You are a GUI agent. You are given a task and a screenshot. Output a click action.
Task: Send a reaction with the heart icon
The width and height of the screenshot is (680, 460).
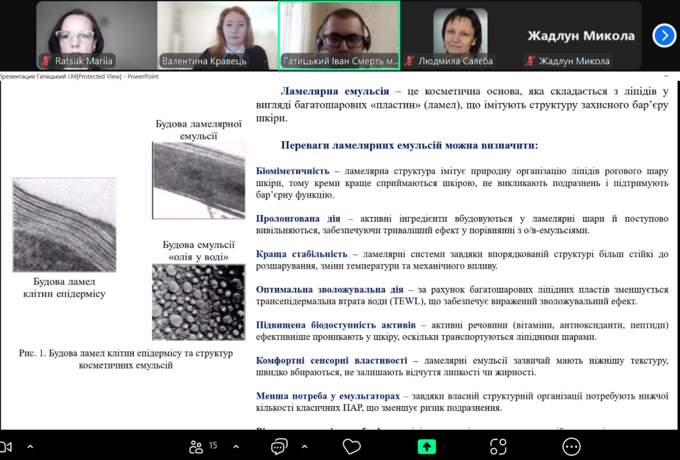coord(351,446)
